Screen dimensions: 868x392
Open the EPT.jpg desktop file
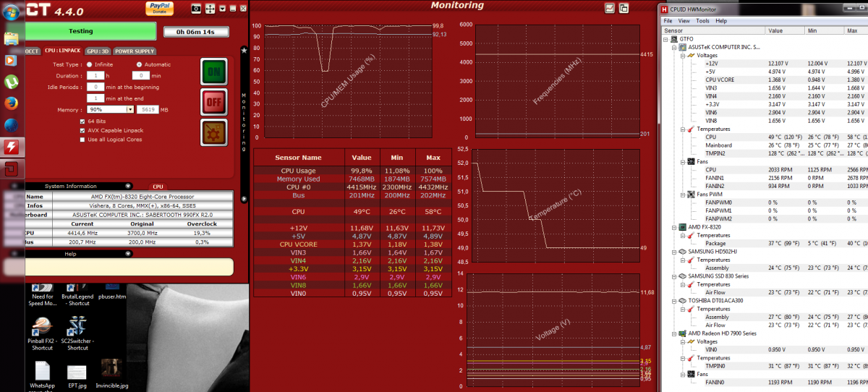pos(77,376)
